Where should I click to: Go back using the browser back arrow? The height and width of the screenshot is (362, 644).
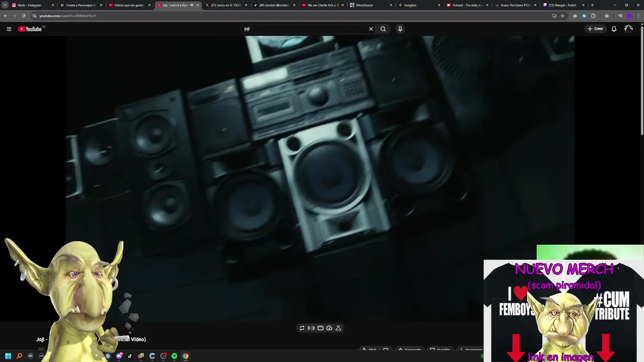pyautogui.click(x=6, y=16)
